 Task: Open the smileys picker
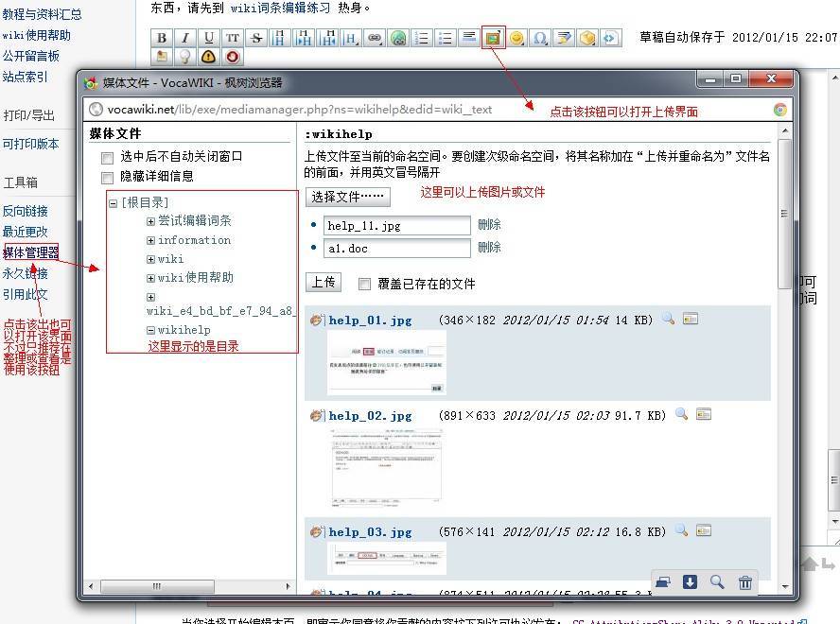[x=516, y=38]
